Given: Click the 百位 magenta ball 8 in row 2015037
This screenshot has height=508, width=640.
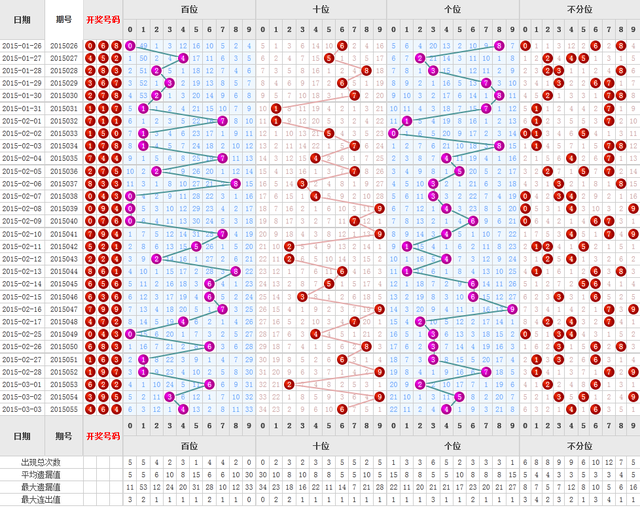Looking at the screenshot, I should 235,184.
